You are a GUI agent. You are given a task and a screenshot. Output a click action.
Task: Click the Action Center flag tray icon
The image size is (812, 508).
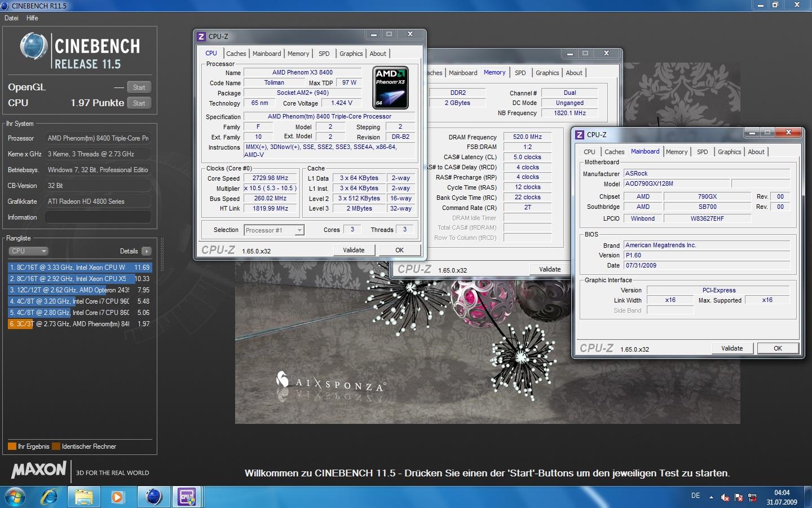739,497
